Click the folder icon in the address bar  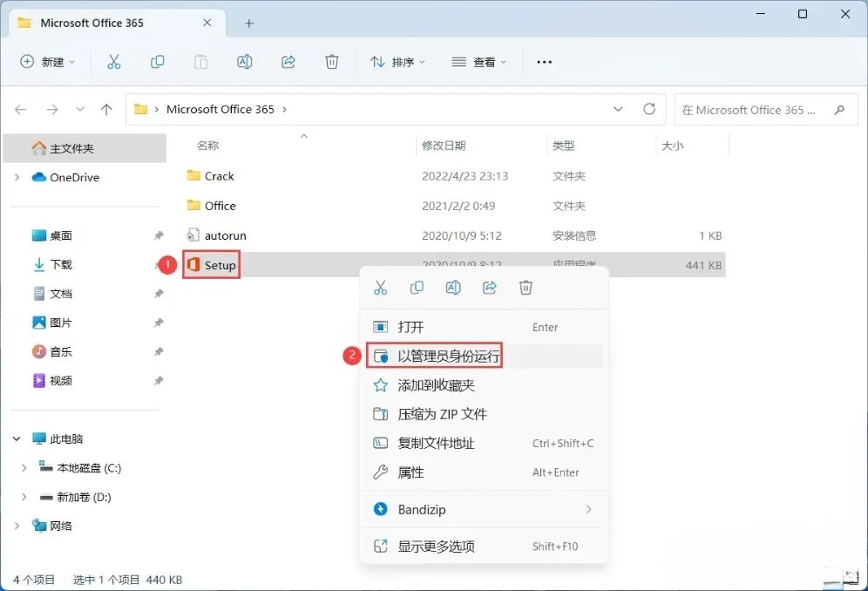(x=140, y=109)
